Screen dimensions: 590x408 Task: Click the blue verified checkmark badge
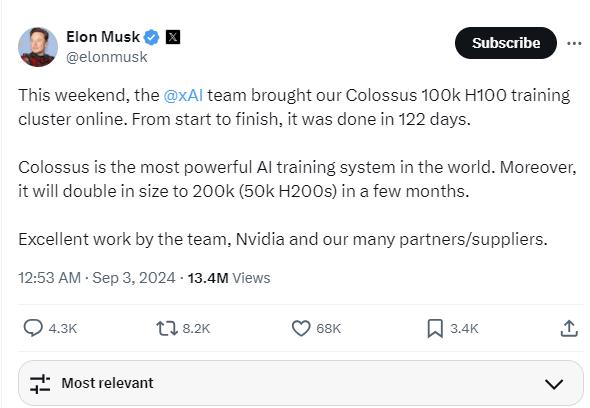[152, 37]
